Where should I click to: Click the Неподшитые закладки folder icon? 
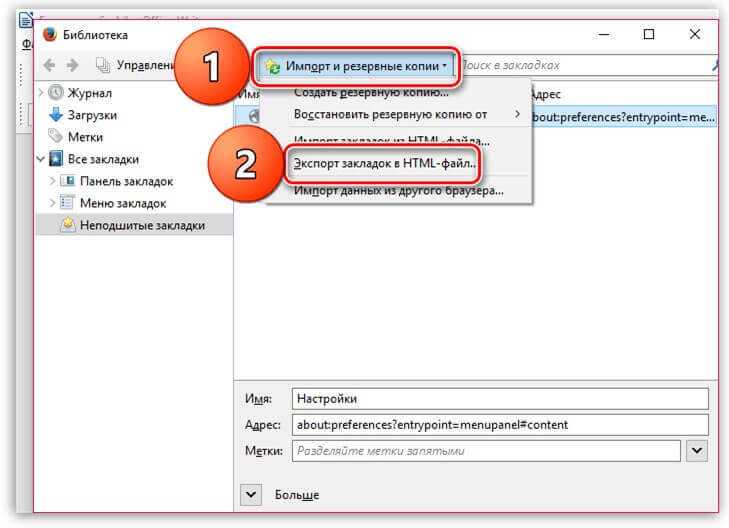(68, 224)
